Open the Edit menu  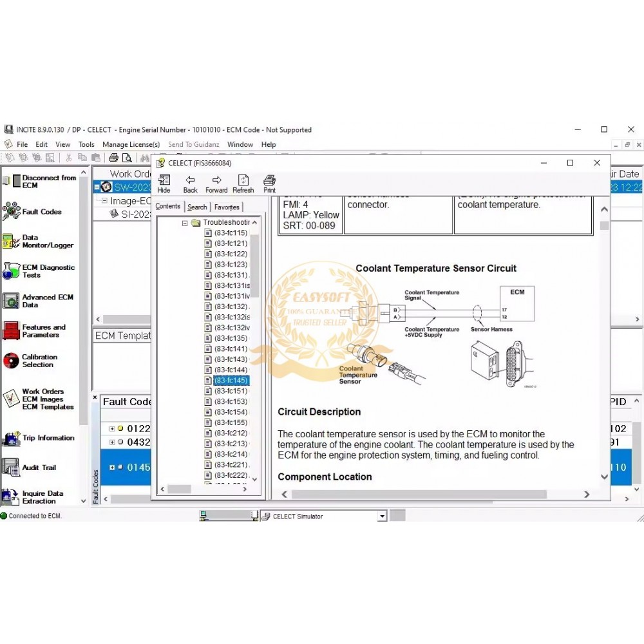tap(41, 144)
